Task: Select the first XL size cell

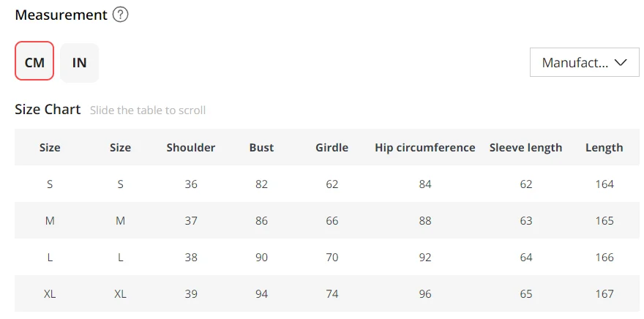Action: point(50,293)
